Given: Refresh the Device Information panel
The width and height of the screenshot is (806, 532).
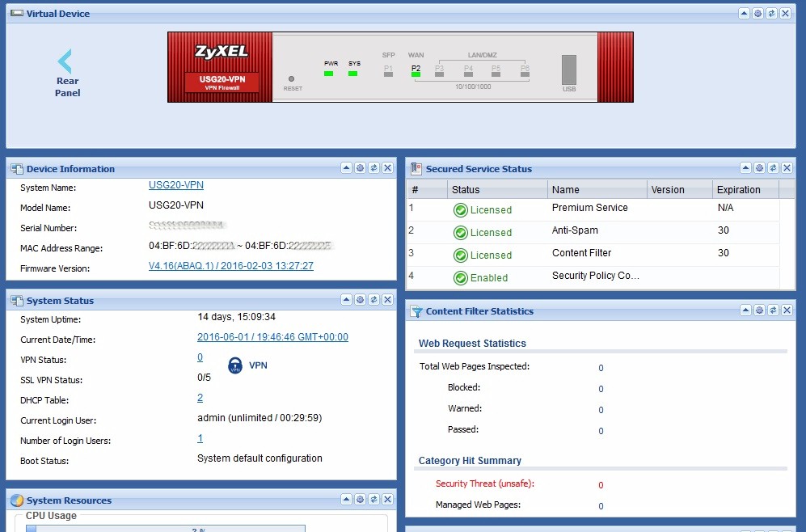Looking at the screenshot, I should tap(374, 167).
